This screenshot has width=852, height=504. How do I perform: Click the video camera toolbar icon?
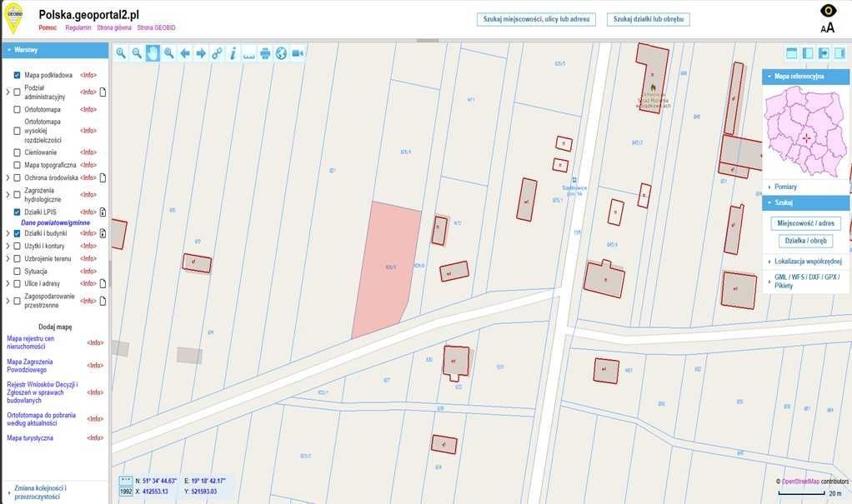(298, 53)
